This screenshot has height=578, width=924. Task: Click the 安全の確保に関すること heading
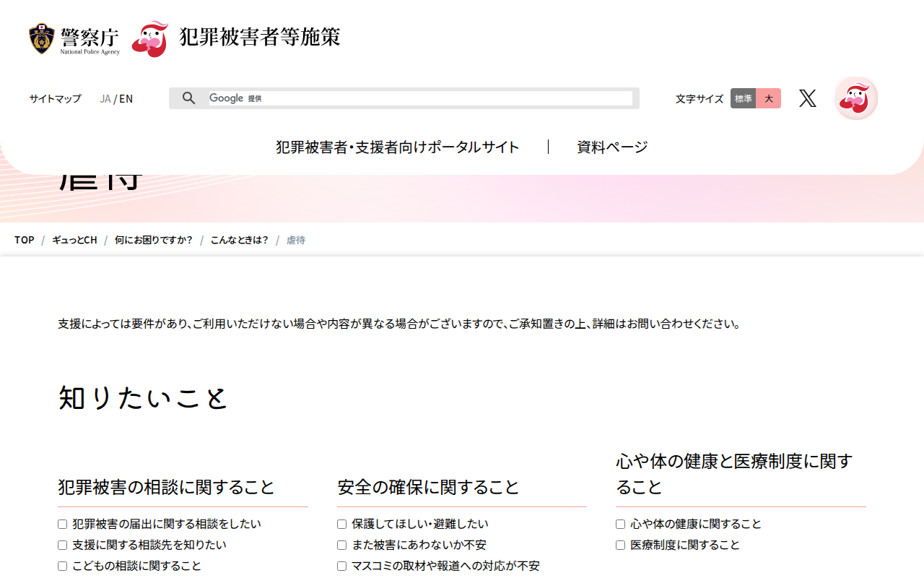point(429,487)
